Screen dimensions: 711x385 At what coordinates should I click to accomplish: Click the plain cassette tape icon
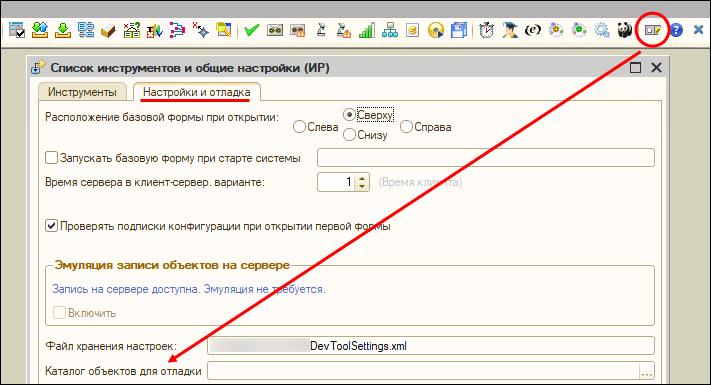(275, 30)
